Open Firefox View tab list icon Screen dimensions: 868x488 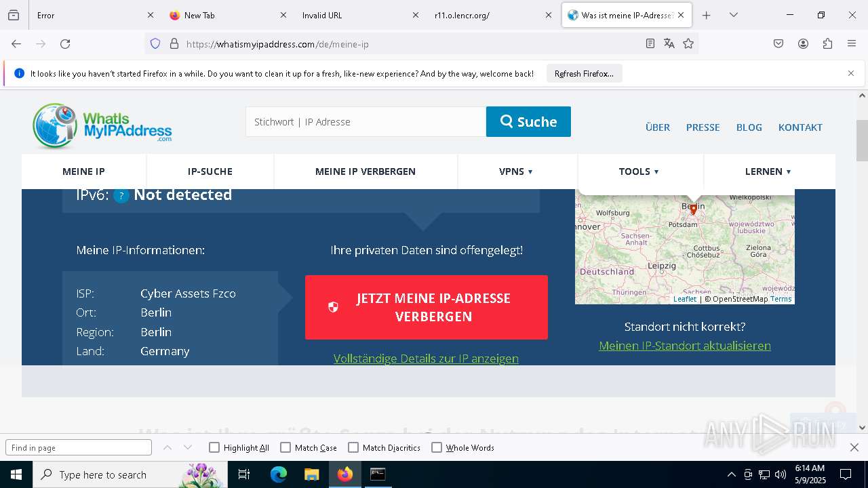[x=14, y=15]
